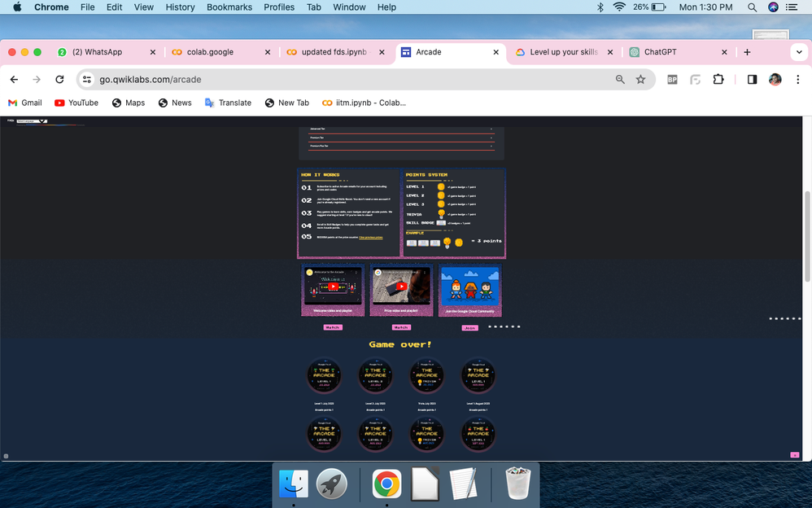
Task: Open the BP extension icon
Action: tap(672, 79)
